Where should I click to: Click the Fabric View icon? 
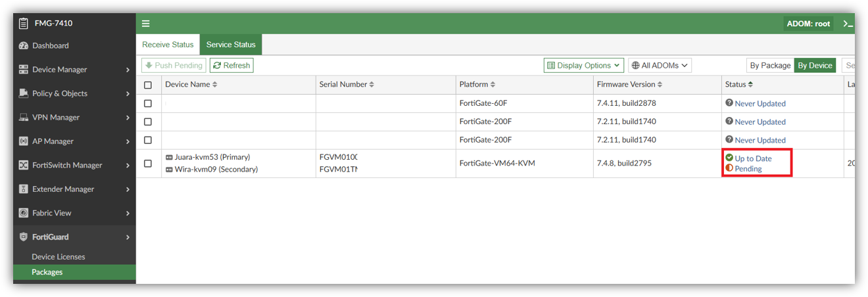pyautogui.click(x=24, y=213)
